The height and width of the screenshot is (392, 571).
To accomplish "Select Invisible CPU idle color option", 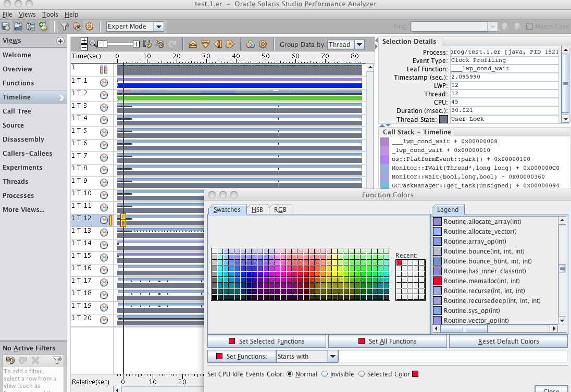I will tap(325, 374).
